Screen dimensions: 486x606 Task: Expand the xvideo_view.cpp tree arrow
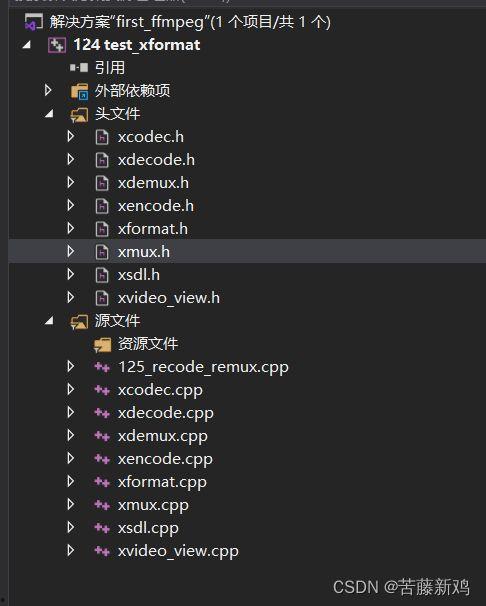pyautogui.click(x=71, y=550)
